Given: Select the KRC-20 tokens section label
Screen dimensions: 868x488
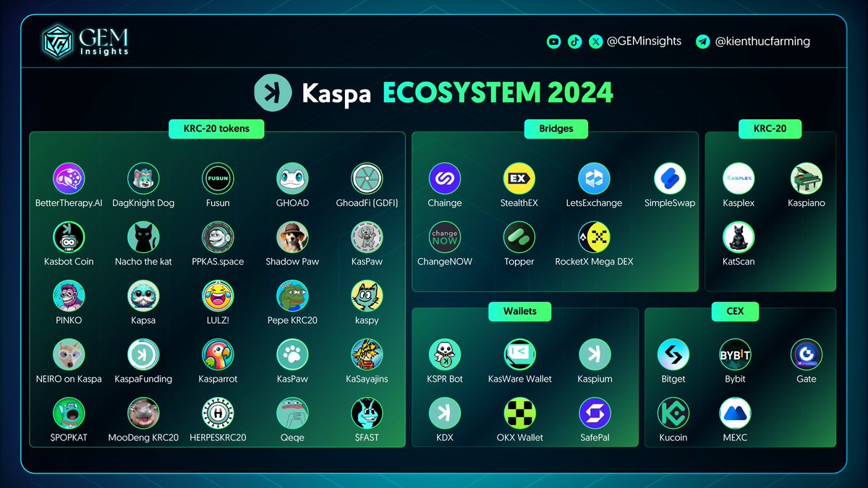Looking at the screenshot, I should click(216, 129).
